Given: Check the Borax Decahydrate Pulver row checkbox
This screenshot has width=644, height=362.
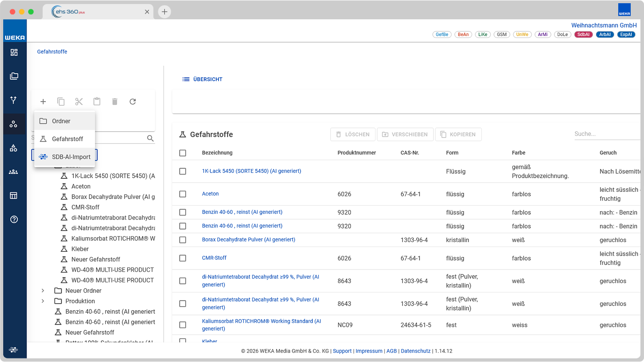Looking at the screenshot, I should 183,240.
